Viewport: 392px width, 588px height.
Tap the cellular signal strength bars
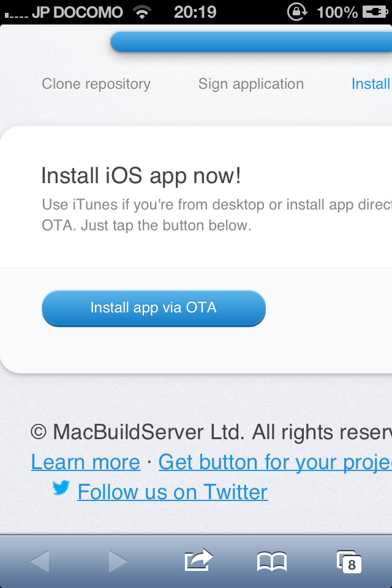(16, 15)
